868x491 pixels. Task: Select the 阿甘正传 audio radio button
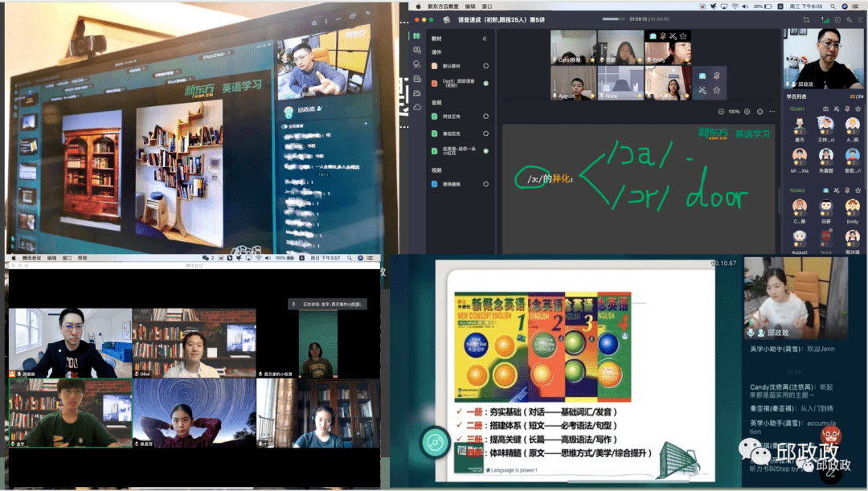click(x=485, y=117)
